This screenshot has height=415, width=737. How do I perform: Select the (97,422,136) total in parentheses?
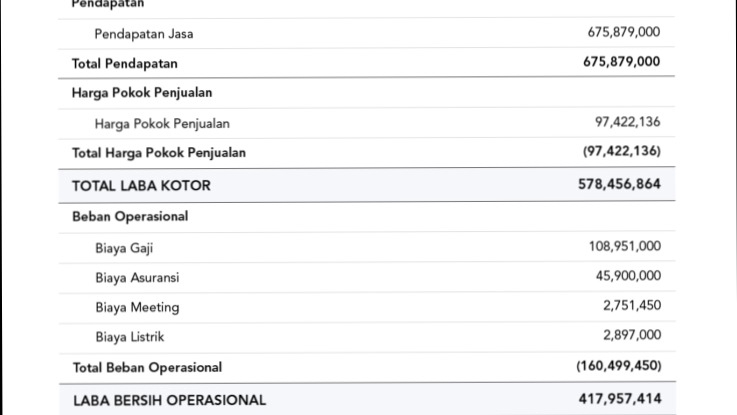coord(621,152)
